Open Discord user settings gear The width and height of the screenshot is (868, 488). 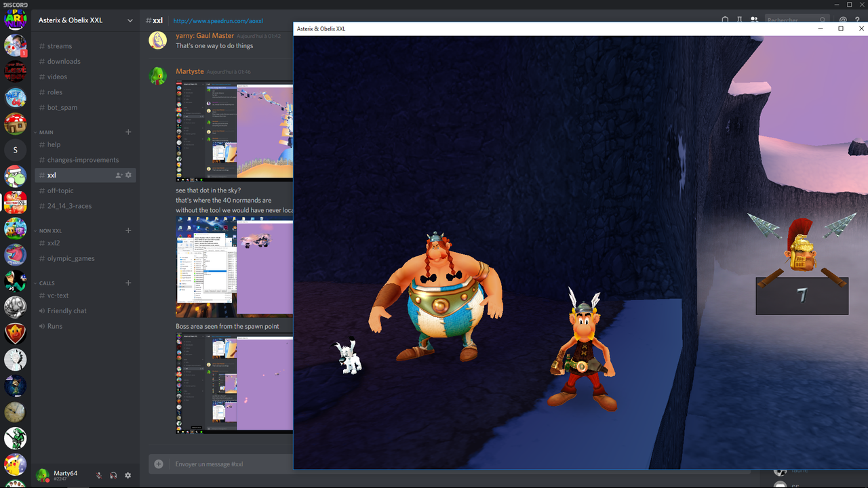pos(127,476)
